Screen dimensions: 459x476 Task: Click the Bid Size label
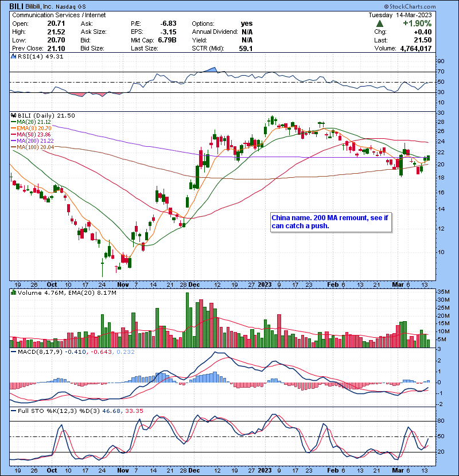[92, 48]
